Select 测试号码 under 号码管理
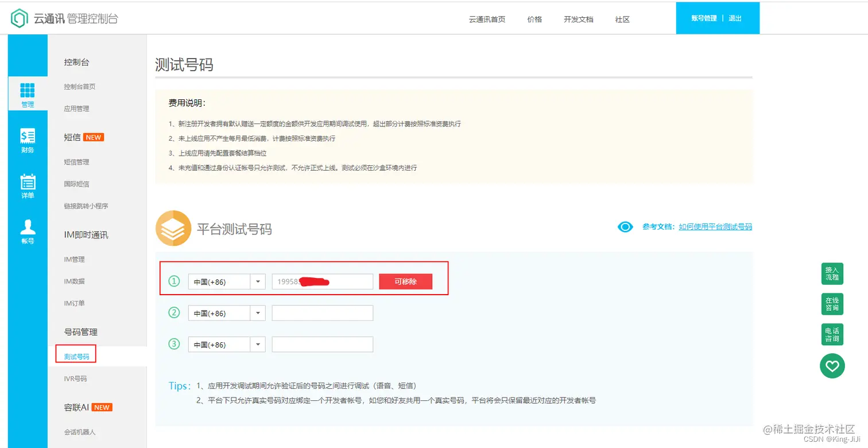The image size is (868, 448). click(75, 356)
